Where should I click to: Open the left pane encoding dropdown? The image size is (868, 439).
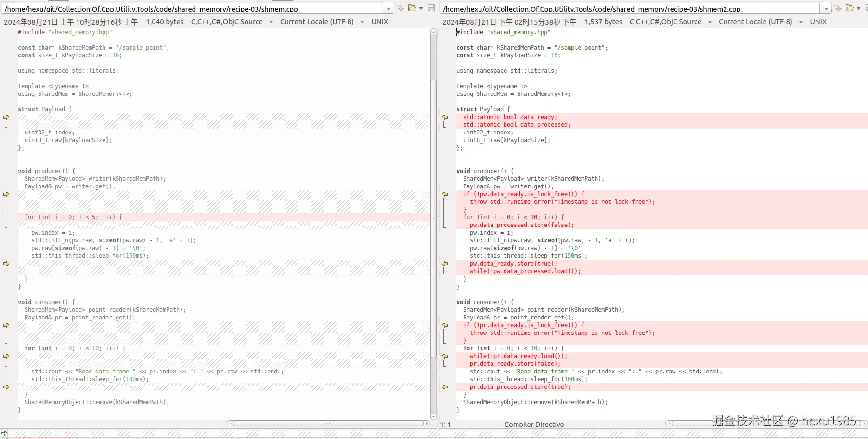point(362,22)
